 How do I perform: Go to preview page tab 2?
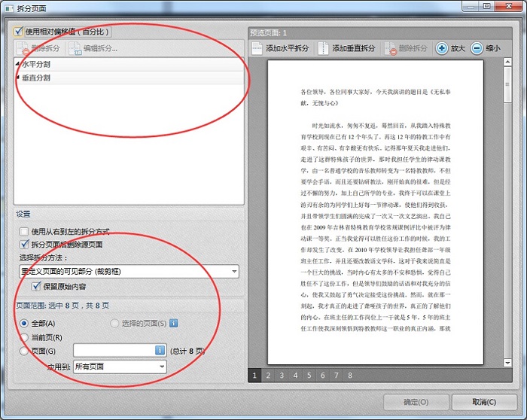click(x=268, y=376)
